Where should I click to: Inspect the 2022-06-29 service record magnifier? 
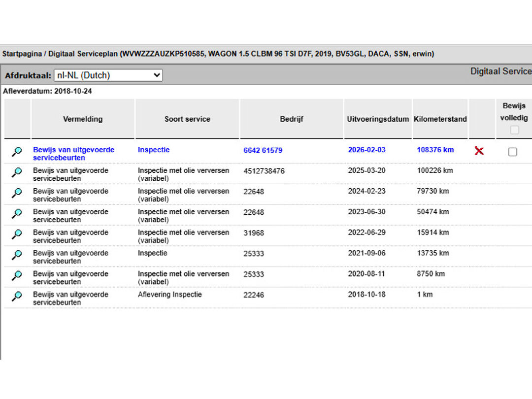point(17,234)
